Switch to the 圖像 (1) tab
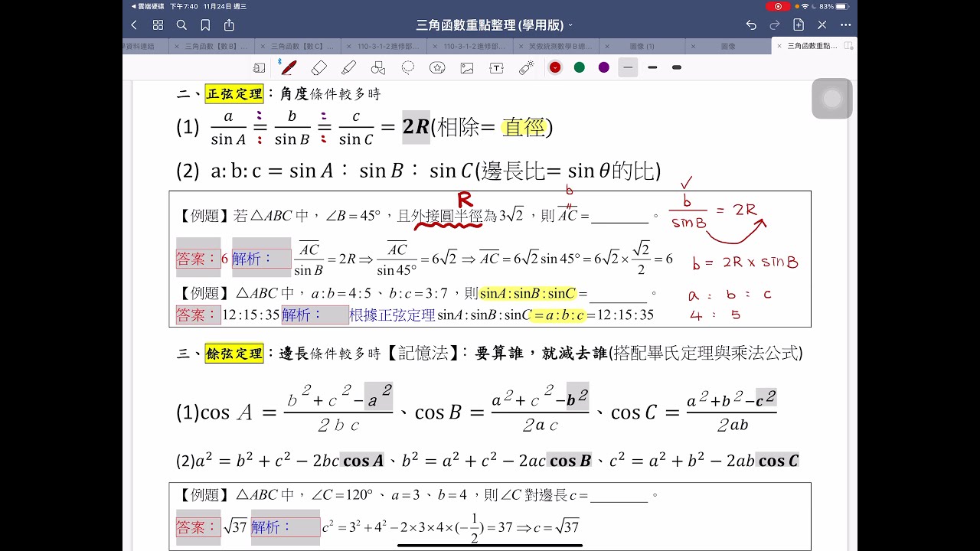This screenshot has width=980, height=551. click(642, 46)
